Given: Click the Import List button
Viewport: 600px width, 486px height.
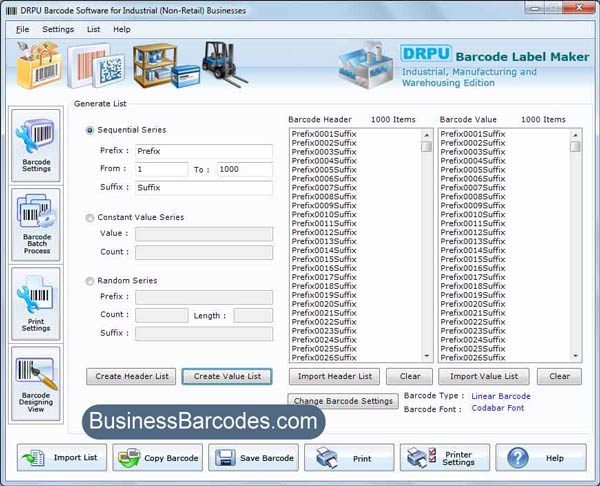Looking at the screenshot, I should (x=62, y=458).
